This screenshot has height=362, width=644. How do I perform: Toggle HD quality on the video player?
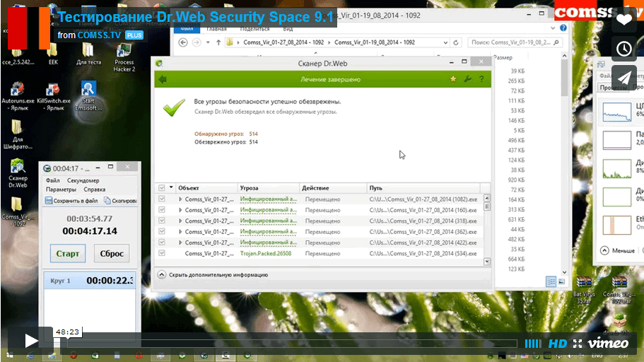pos(557,344)
